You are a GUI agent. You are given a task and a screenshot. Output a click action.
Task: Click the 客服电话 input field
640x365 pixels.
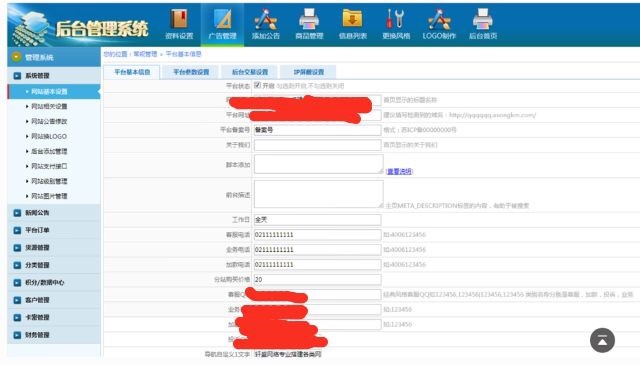pos(317,235)
